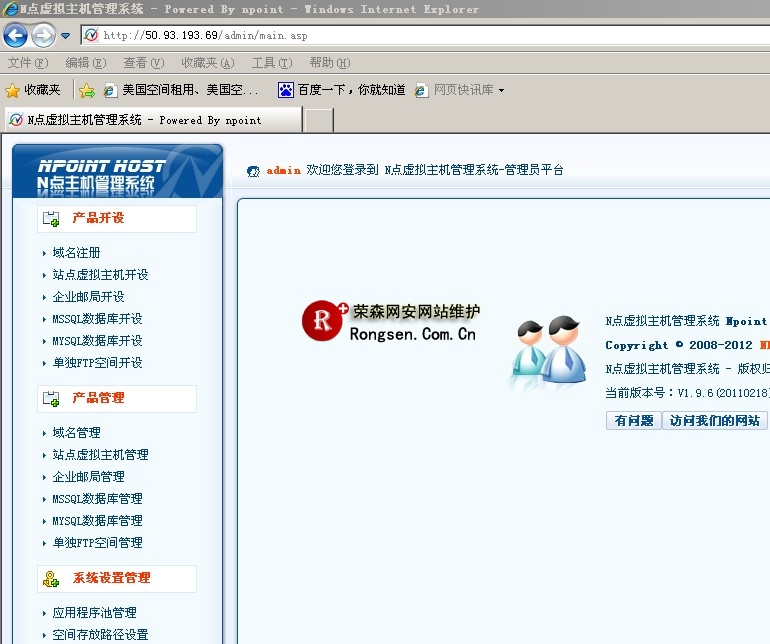Expand the 网页快讯库 dropdown

point(501,90)
